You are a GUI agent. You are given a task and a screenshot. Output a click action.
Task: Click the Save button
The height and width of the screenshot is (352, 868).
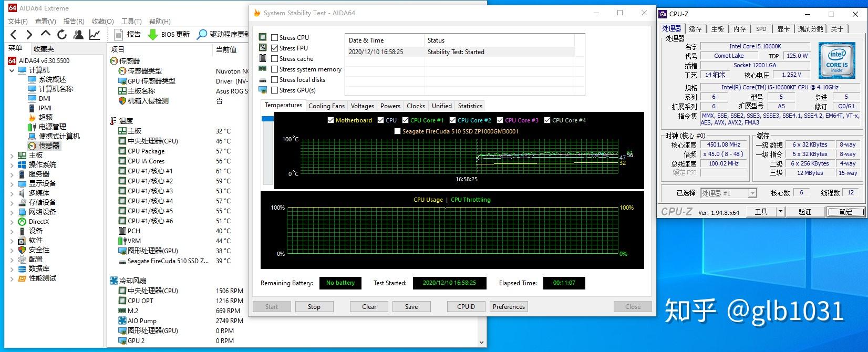pyautogui.click(x=411, y=307)
